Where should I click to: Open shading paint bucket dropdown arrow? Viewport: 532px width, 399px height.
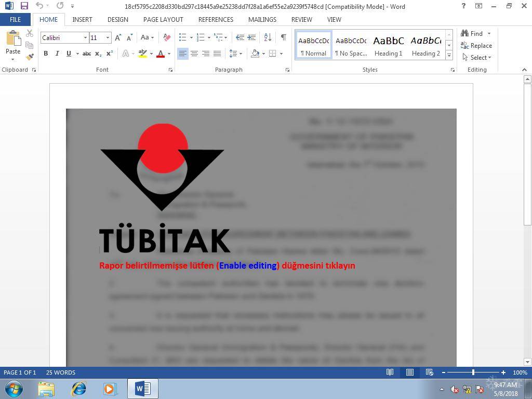click(263, 54)
